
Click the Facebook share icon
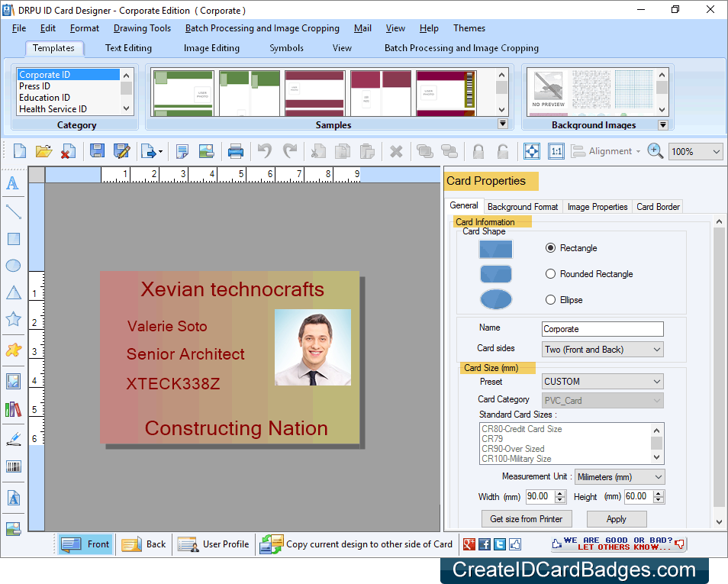485,544
